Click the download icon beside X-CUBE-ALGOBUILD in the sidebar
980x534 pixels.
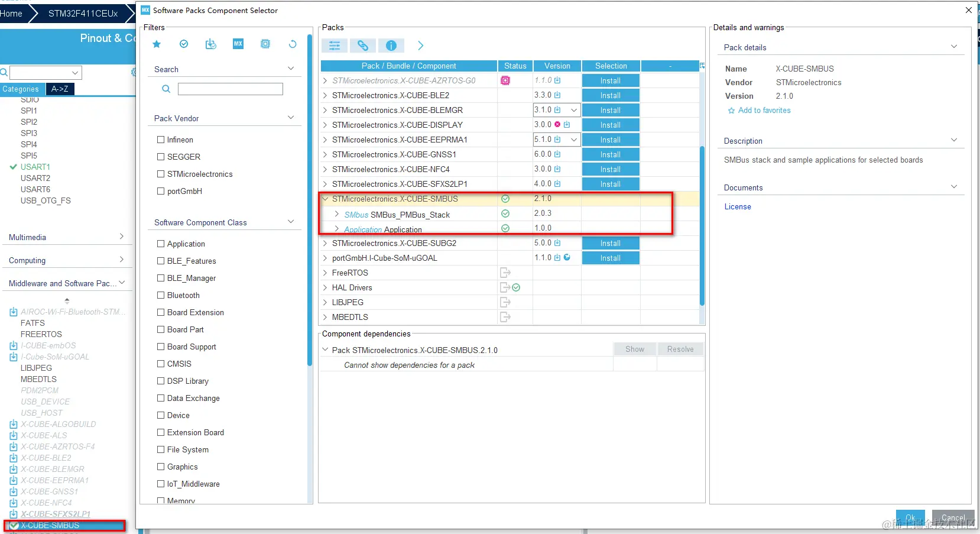14,424
